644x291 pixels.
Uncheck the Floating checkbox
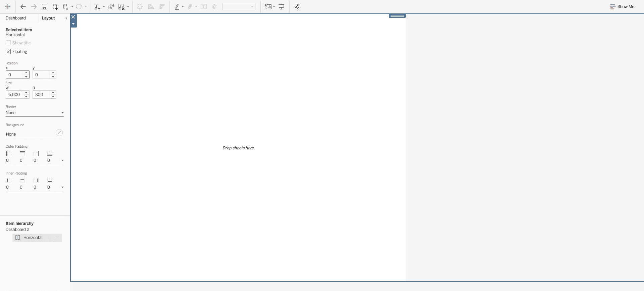coord(8,52)
